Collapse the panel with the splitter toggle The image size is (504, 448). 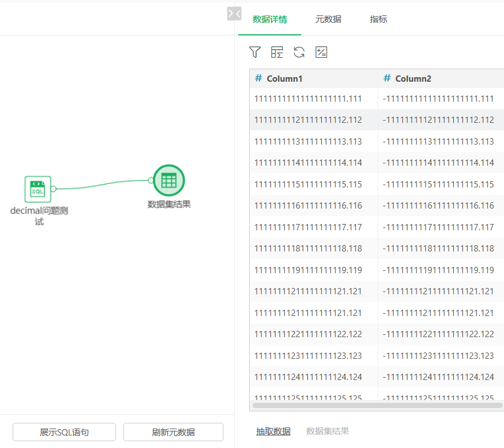pyautogui.click(x=234, y=14)
